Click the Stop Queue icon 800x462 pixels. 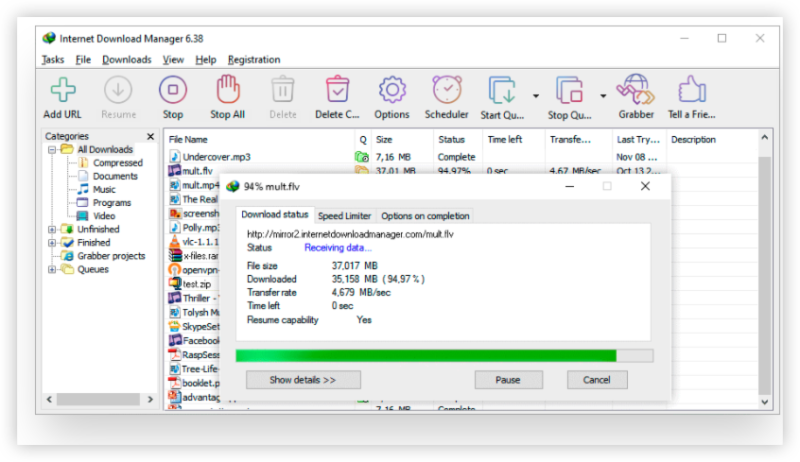(x=569, y=91)
